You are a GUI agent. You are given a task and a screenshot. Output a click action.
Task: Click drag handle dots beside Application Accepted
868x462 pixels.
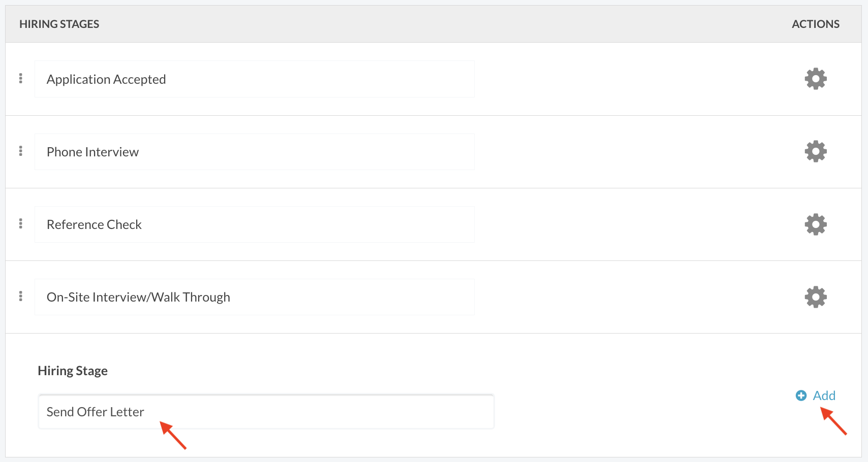[21, 78]
